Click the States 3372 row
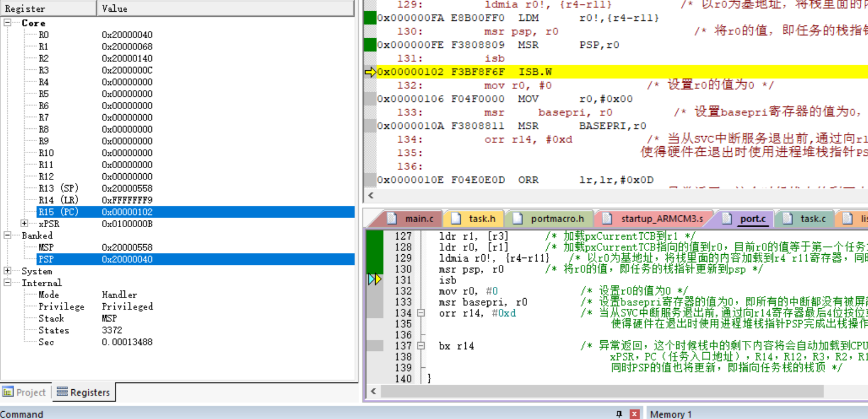868x419 pixels. pos(178,330)
